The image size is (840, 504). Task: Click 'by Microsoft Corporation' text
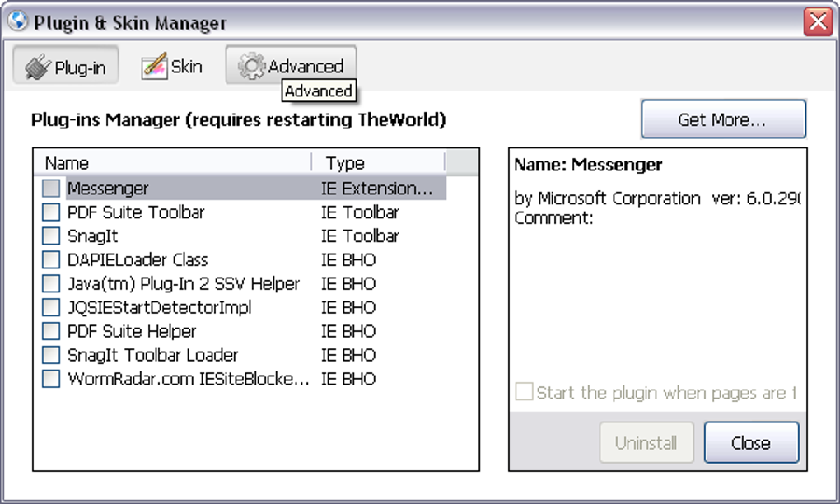(607, 198)
